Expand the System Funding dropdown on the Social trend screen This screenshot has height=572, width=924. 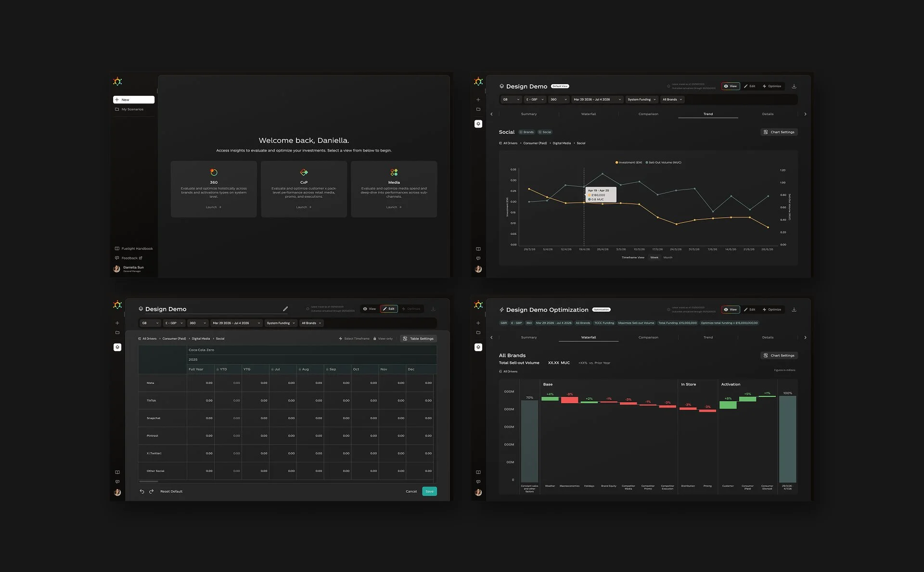(x=642, y=100)
